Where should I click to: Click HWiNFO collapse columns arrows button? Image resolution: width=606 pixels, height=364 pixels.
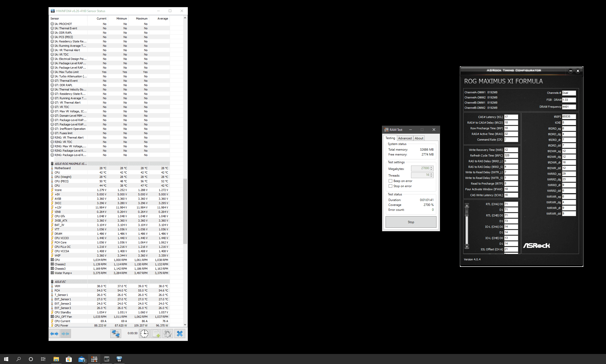tap(66, 334)
